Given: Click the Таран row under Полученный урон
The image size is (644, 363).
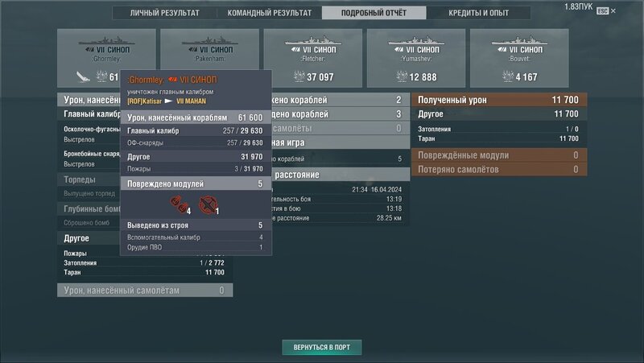Looking at the screenshot, I should coord(498,138).
